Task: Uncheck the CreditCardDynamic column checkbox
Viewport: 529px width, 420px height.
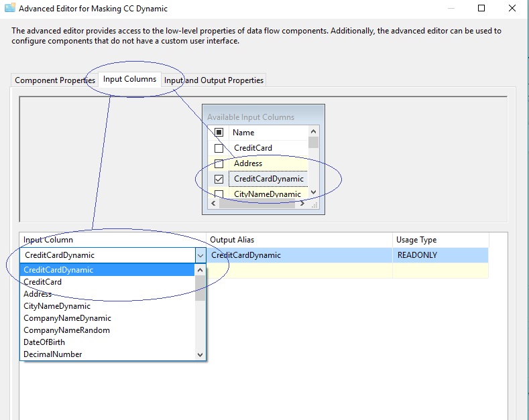Action: click(219, 179)
